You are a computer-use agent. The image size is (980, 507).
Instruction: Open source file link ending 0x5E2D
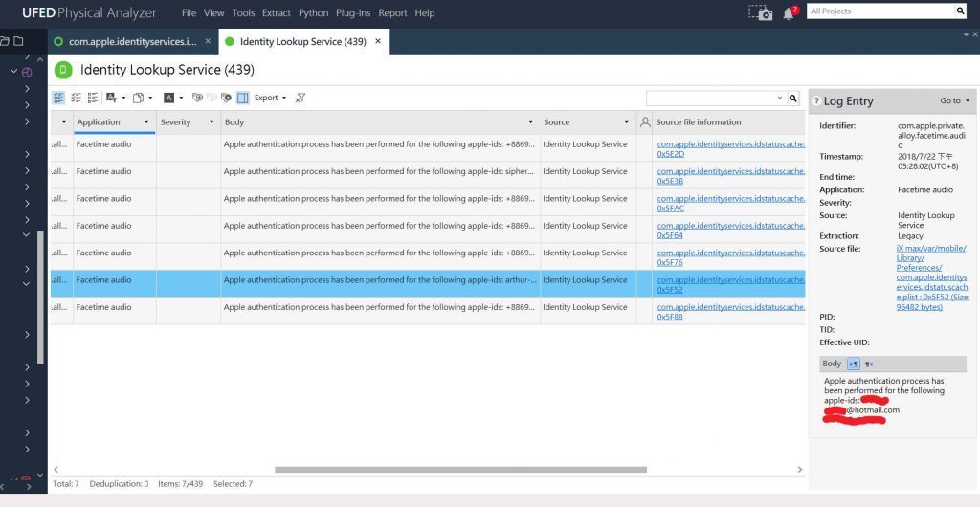point(730,148)
